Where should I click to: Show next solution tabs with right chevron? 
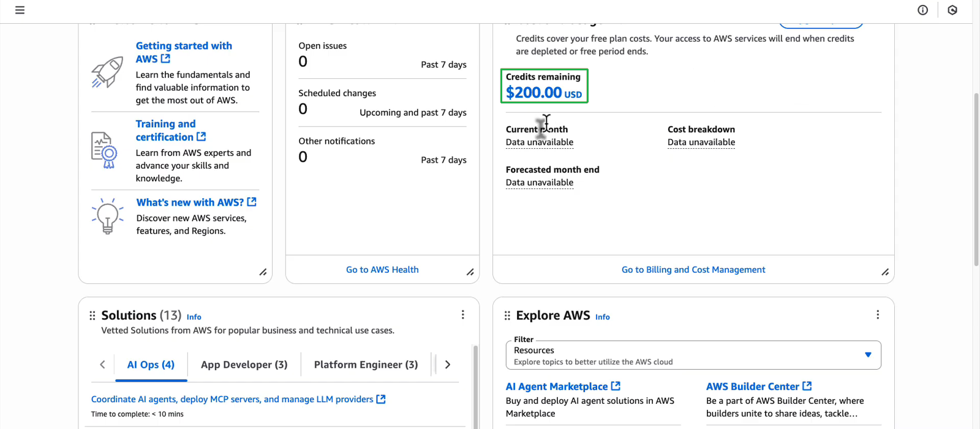click(x=448, y=365)
